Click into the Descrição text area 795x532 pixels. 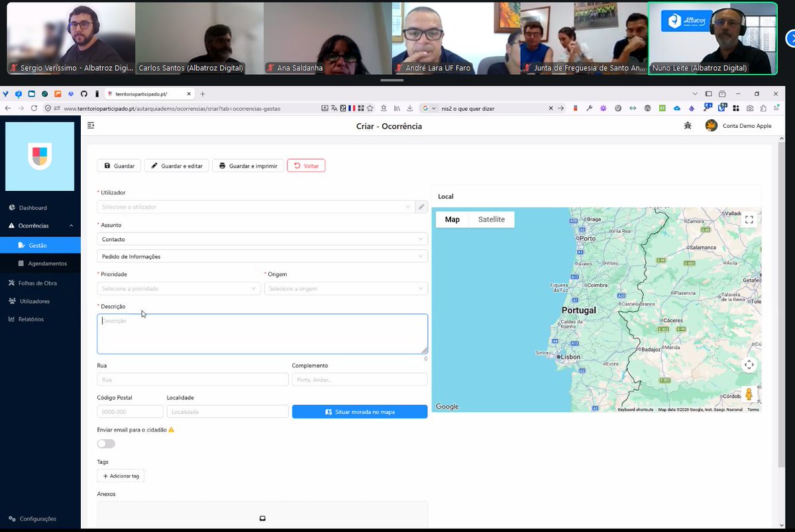click(x=262, y=334)
